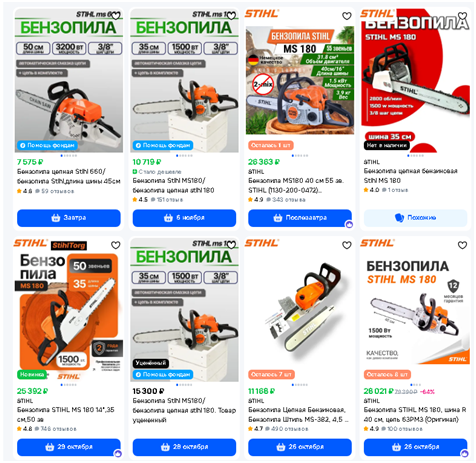This screenshot has width=476, height=463.
Task: Open 59 отзывов reviews for Stihl 660
Action: pyautogui.click(x=57, y=191)
